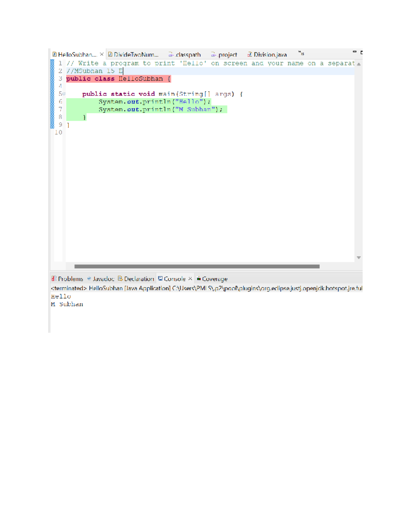411x532 pixels.
Task: Switch to the DivideTwoNum editor tab
Action: coord(136,54)
